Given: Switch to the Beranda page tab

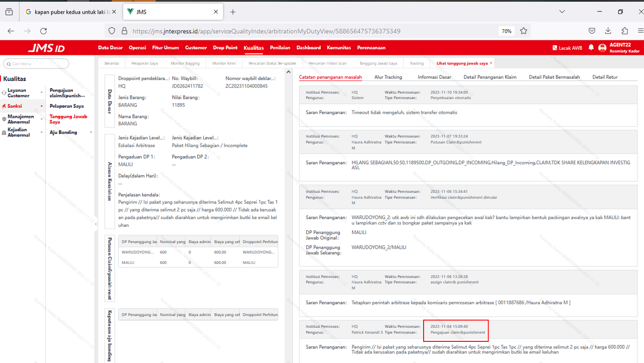Looking at the screenshot, I should coord(112,63).
